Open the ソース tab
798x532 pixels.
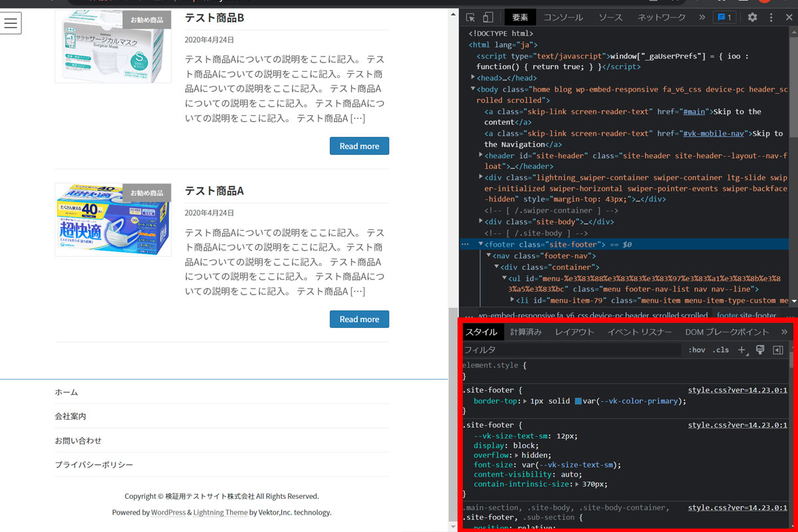click(x=610, y=17)
